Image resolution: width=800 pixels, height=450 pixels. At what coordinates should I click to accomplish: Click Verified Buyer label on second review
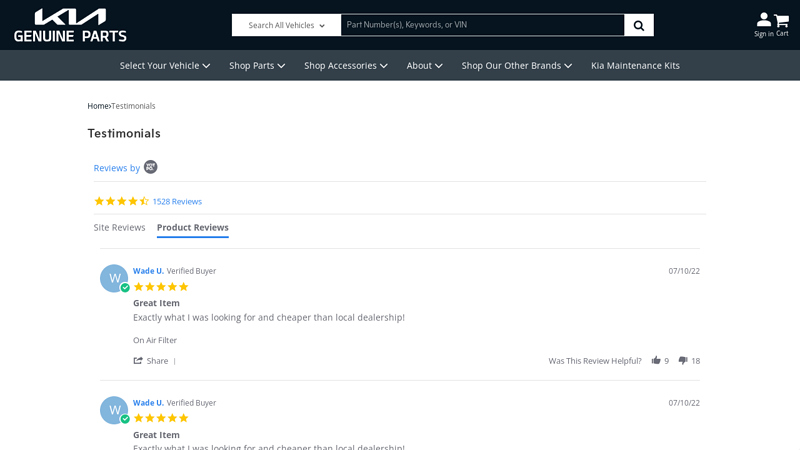coord(191,403)
